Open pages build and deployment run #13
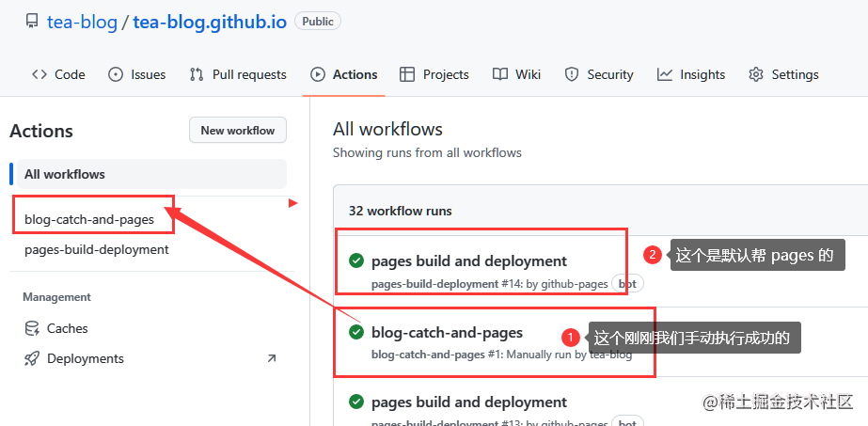Screen dimensions: 868x426 pos(469,402)
